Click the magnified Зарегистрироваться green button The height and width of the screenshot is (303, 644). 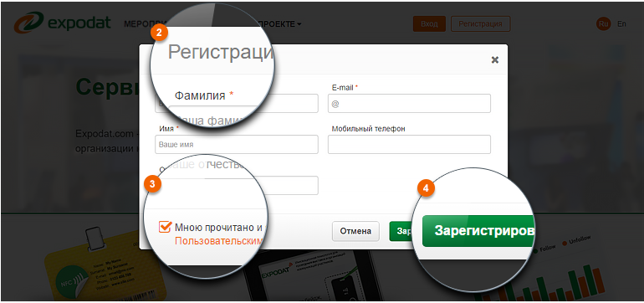click(478, 231)
